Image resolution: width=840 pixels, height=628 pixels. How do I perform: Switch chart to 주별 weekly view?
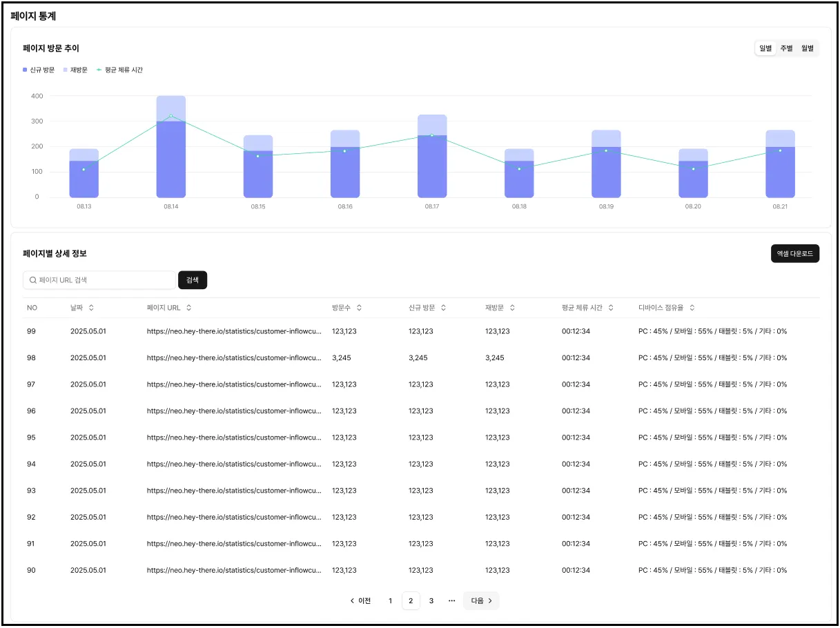(x=786, y=48)
